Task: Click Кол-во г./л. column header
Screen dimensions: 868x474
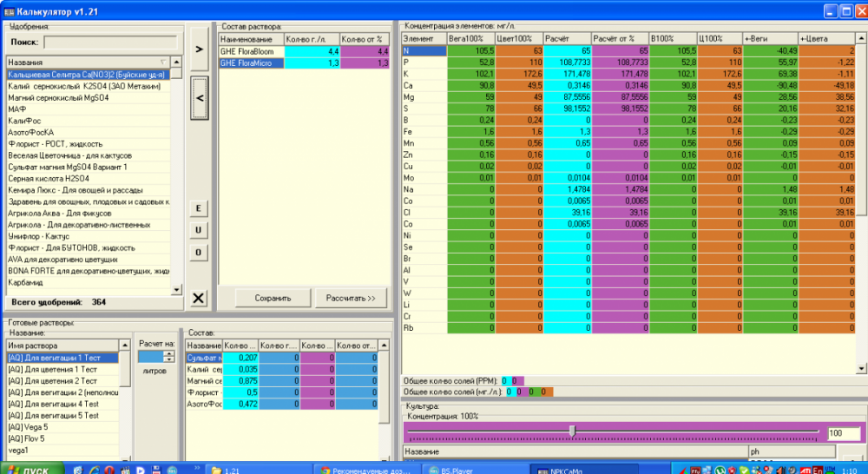Action: click(312, 39)
